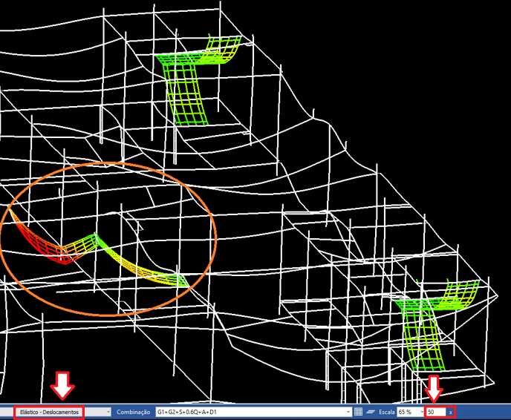Expand the arrow next to Elástico - Deslocamentos
This screenshot has height=420, width=511.
coord(108,412)
